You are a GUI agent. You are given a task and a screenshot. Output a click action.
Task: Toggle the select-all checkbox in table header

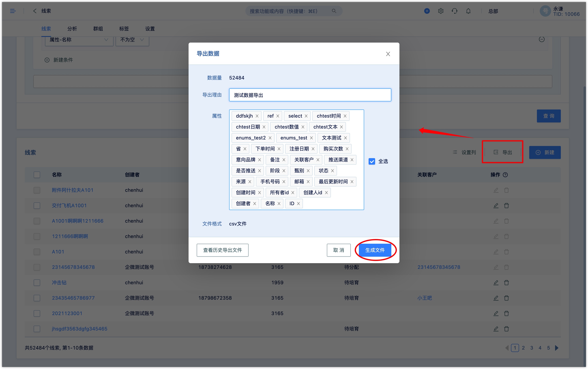coord(37,175)
